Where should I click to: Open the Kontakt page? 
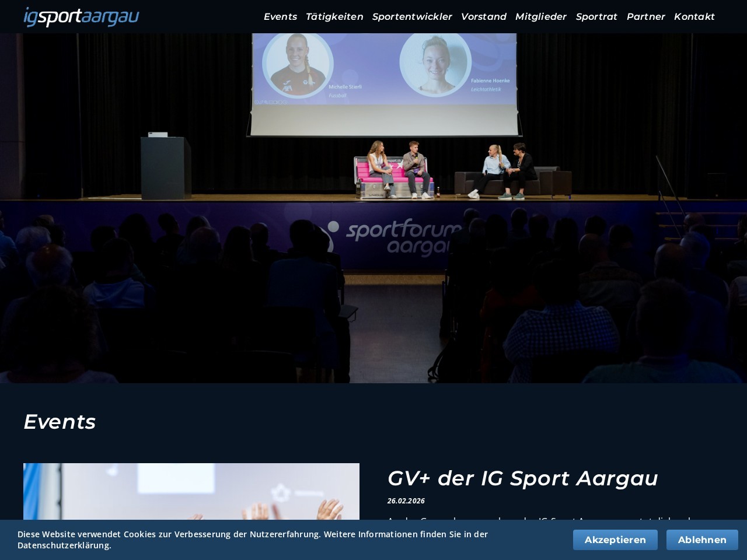[694, 17]
